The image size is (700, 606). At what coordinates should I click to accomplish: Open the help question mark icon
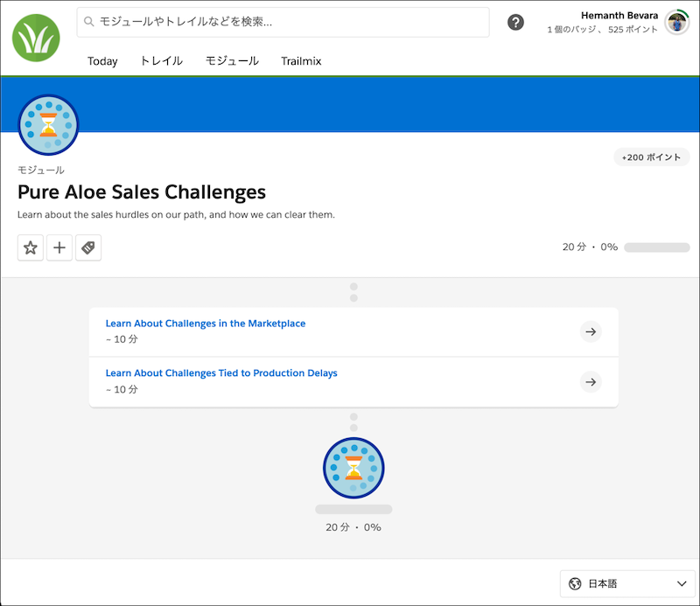point(515,22)
